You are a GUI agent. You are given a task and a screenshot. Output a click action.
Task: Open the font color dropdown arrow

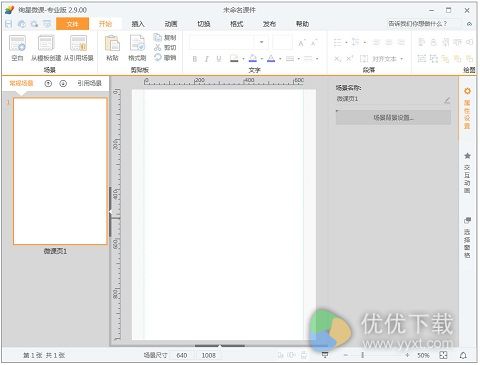click(280, 59)
